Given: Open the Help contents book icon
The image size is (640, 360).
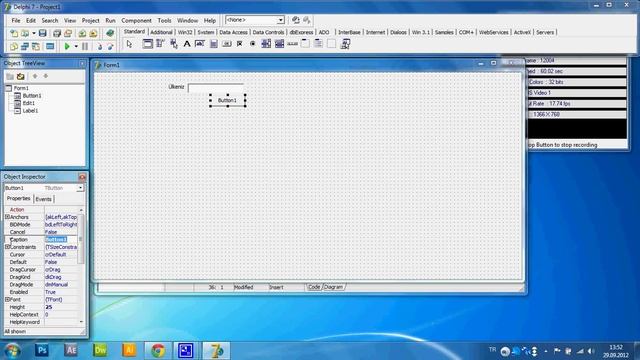Looking at the screenshot, I should pos(110,33).
